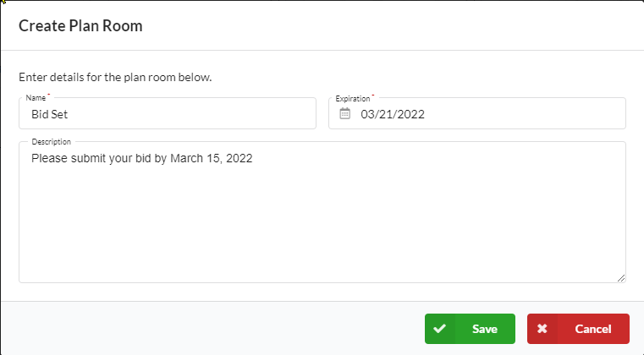Click the 'Bid Set' text in Name field
Image resolution: width=644 pixels, height=355 pixels.
pos(49,114)
